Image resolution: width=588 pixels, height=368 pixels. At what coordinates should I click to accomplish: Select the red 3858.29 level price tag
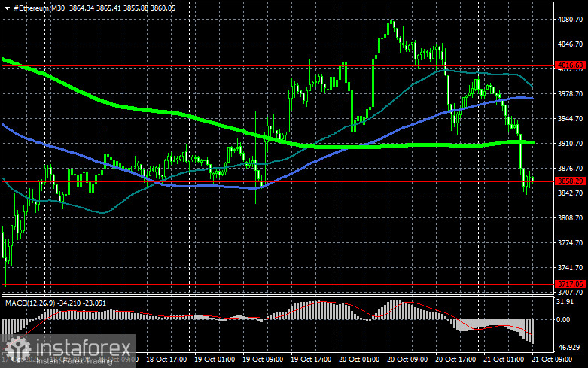[x=570, y=181]
